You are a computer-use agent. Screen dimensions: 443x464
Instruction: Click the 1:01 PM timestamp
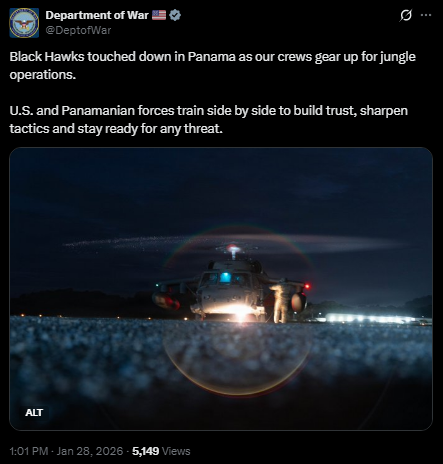point(29,451)
